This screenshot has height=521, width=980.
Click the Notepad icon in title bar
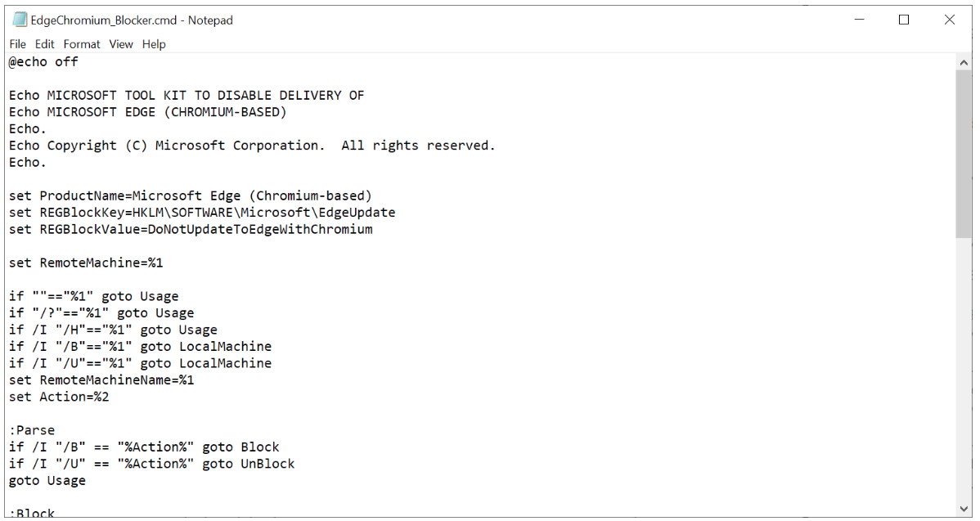(20, 20)
